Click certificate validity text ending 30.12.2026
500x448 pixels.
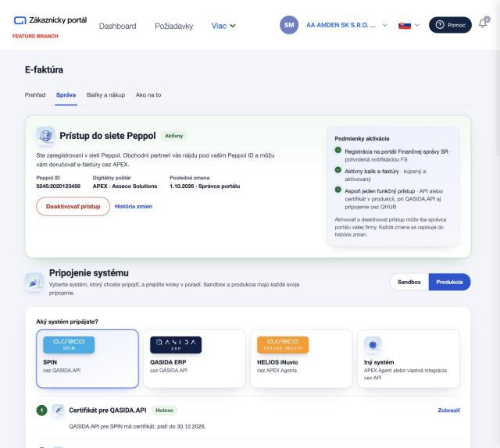(137, 426)
